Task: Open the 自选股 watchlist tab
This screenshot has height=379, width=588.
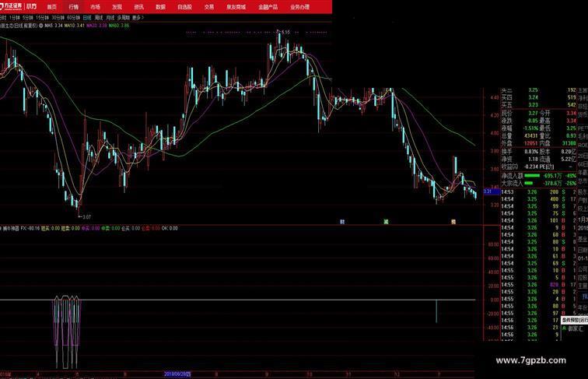Action: (x=184, y=7)
